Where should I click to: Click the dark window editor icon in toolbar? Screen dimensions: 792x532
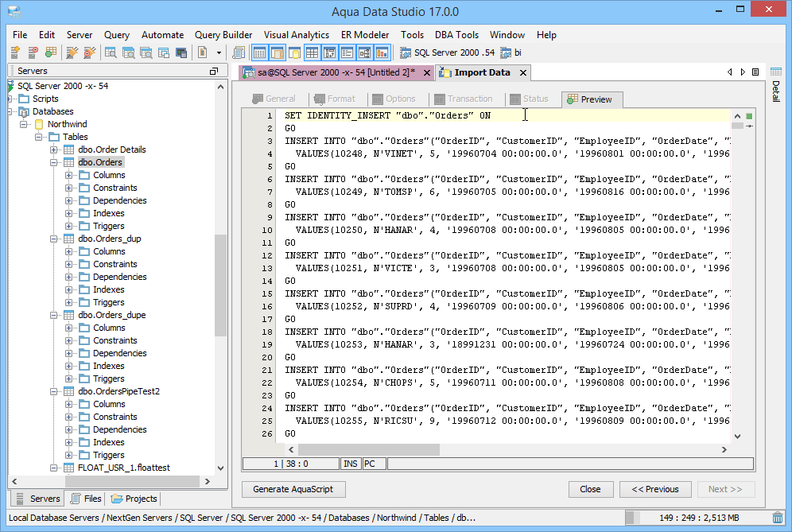(x=181, y=52)
